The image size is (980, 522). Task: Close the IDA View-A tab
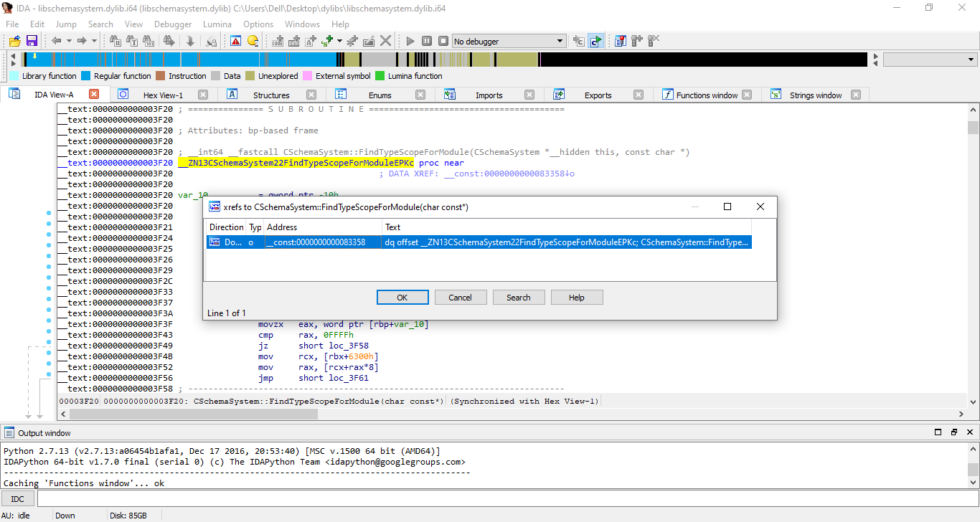[94, 94]
